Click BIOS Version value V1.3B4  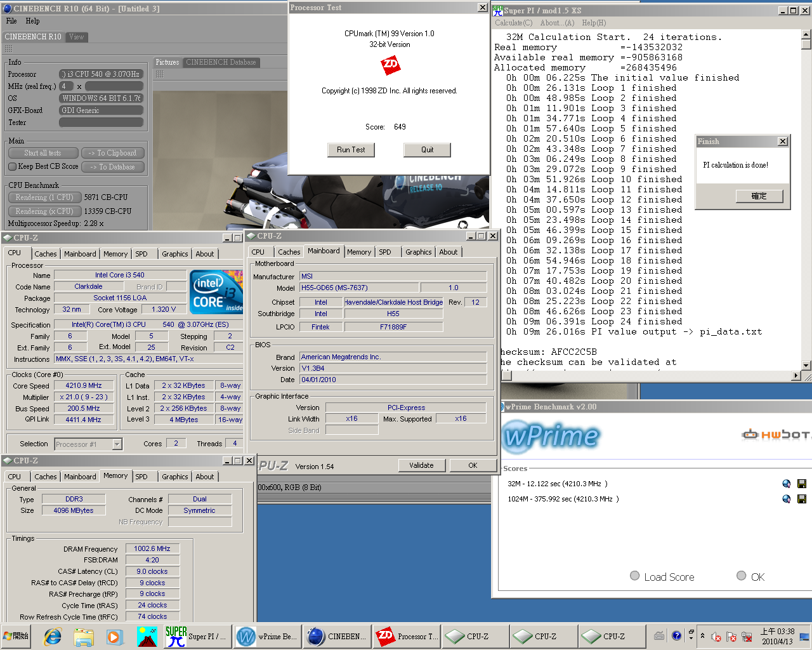coord(393,368)
